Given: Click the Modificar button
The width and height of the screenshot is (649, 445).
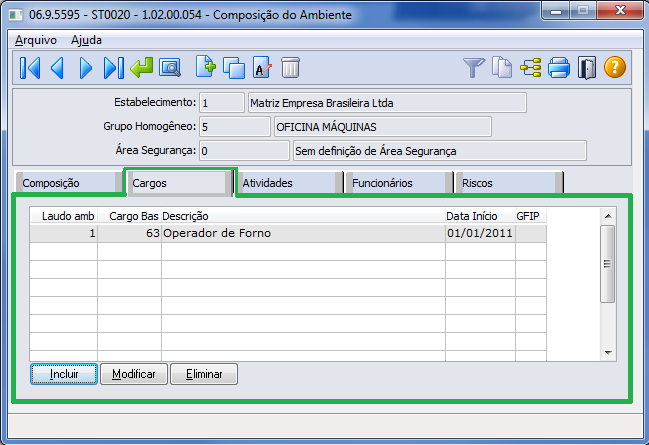Looking at the screenshot, I should click(x=134, y=374).
